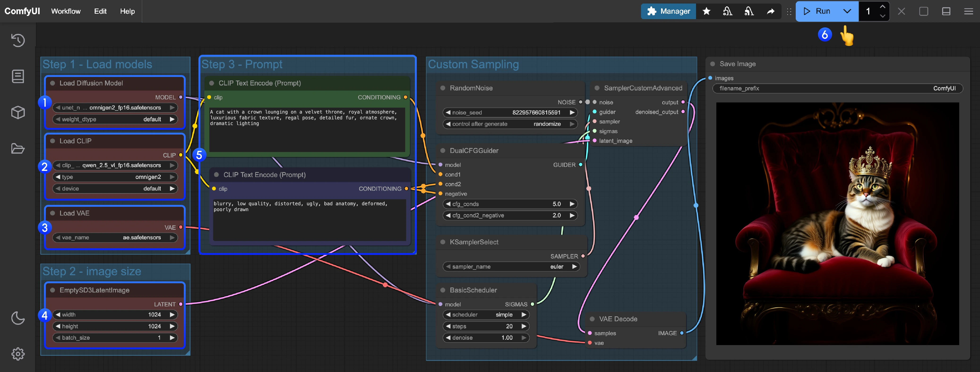Image resolution: width=980 pixels, height=372 pixels.
Task: Click the star favorites icon in toolbar
Action: pos(706,11)
